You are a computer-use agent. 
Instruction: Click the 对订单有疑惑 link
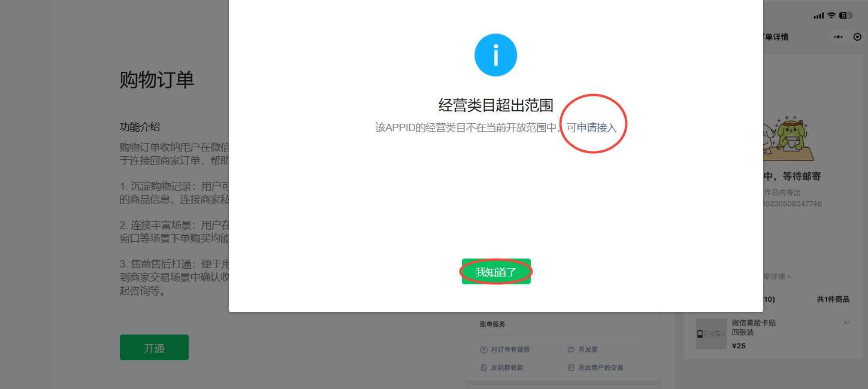(x=510, y=350)
